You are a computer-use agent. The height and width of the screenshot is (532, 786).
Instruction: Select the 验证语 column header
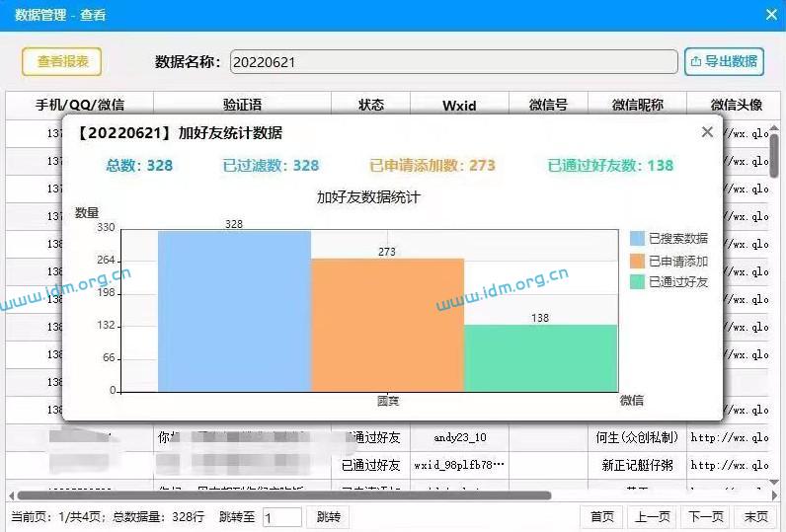[x=242, y=105]
